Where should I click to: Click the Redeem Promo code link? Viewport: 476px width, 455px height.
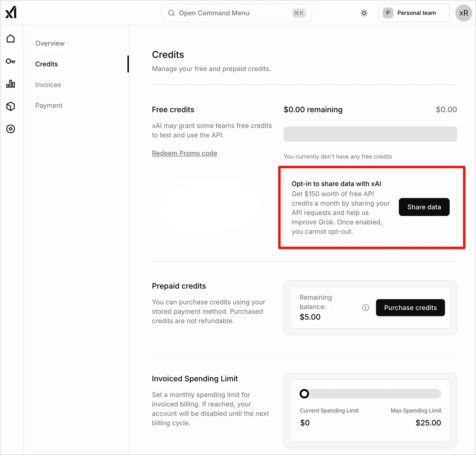pos(184,153)
